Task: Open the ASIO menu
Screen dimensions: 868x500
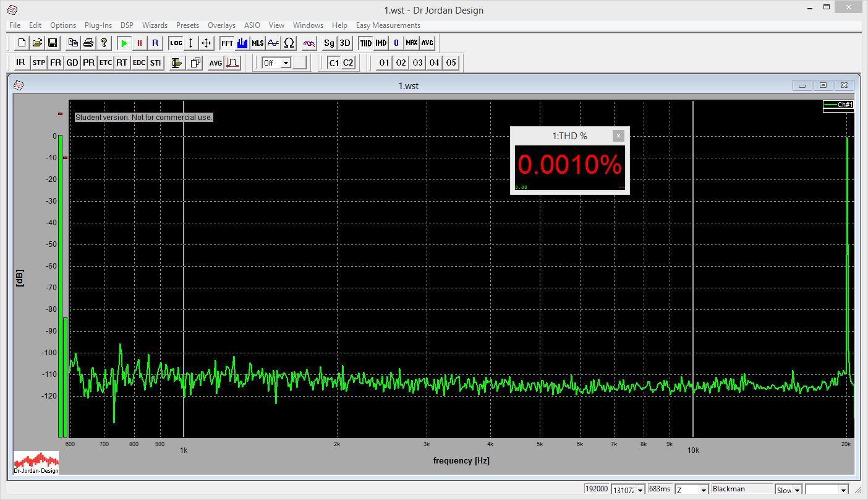Action: click(252, 25)
